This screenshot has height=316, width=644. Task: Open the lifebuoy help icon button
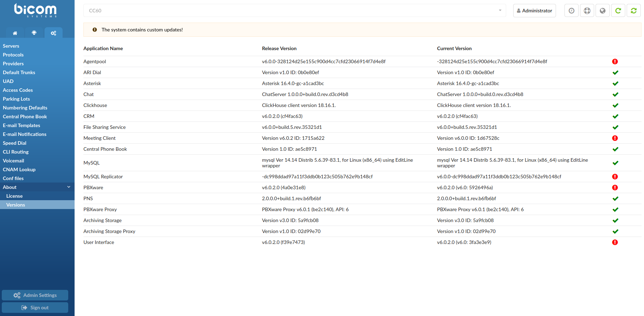coord(587,11)
